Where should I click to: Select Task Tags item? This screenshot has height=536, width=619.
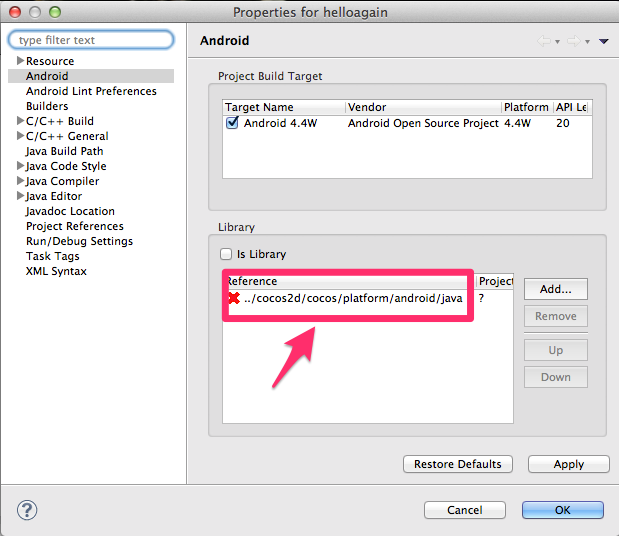(53, 256)
